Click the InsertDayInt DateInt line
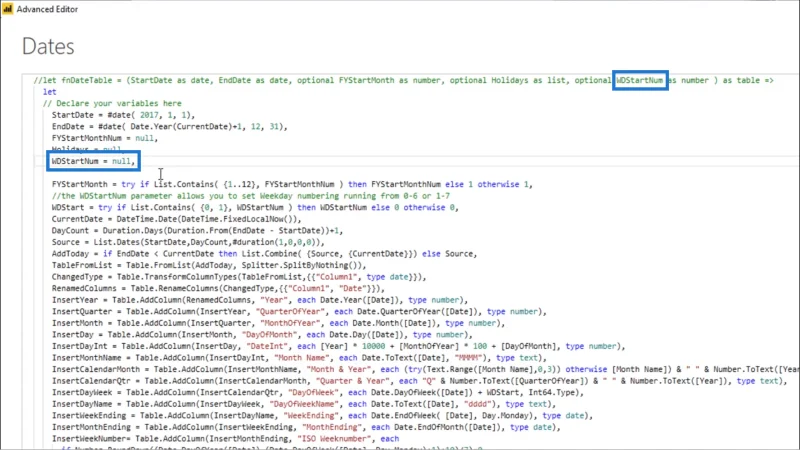Image resolution: width=800 pixels, height=450 pixels. pos(338,346)
